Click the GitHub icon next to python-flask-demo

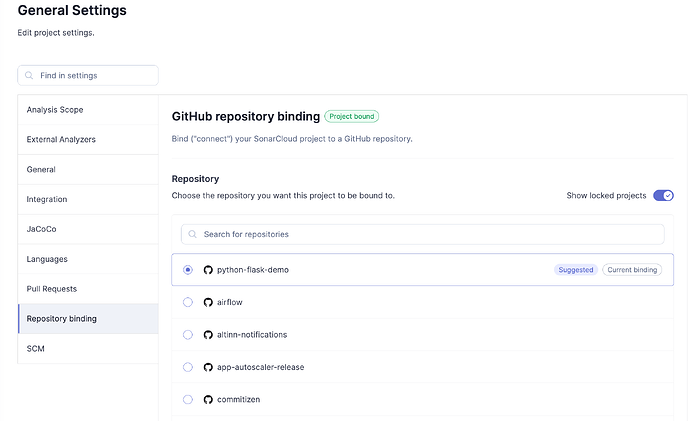click(208, 270)
